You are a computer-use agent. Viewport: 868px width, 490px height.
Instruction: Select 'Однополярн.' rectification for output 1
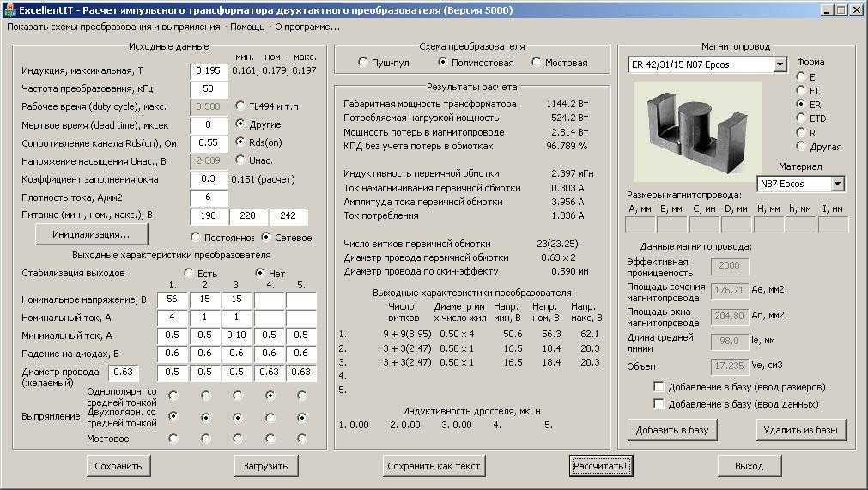tap(173, 396)
